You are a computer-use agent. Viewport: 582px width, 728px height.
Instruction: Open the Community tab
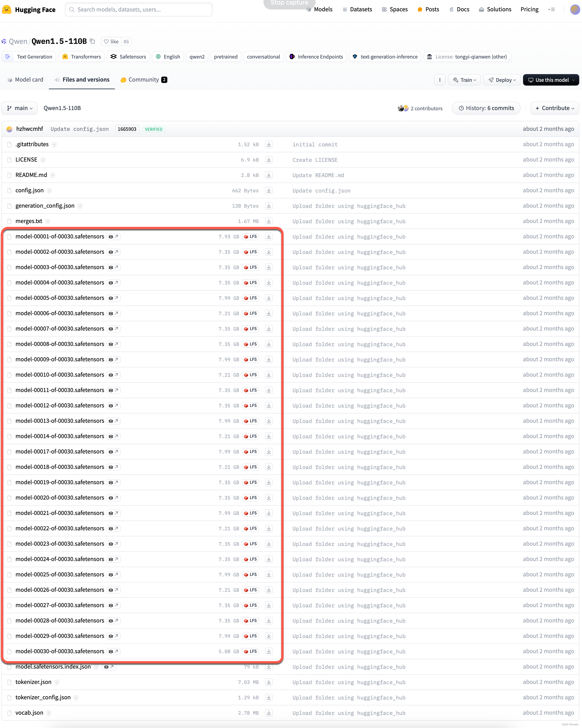coord(144,80)
